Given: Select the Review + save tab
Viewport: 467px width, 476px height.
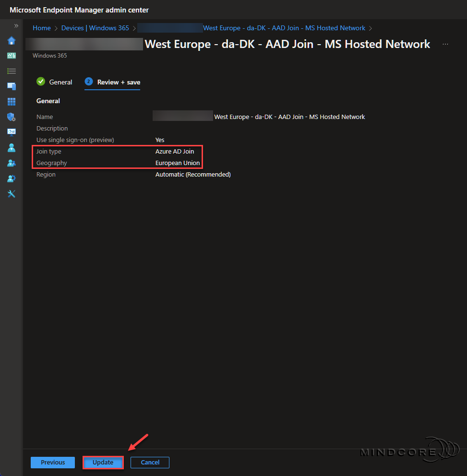Looking at the screenshot, I should click(118, 82).
